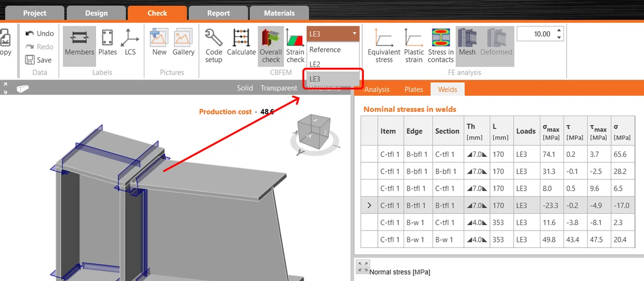The image size is (644, 281).
Task: Rotate view using the orientation cube
Action: click(x=314, y=129)
